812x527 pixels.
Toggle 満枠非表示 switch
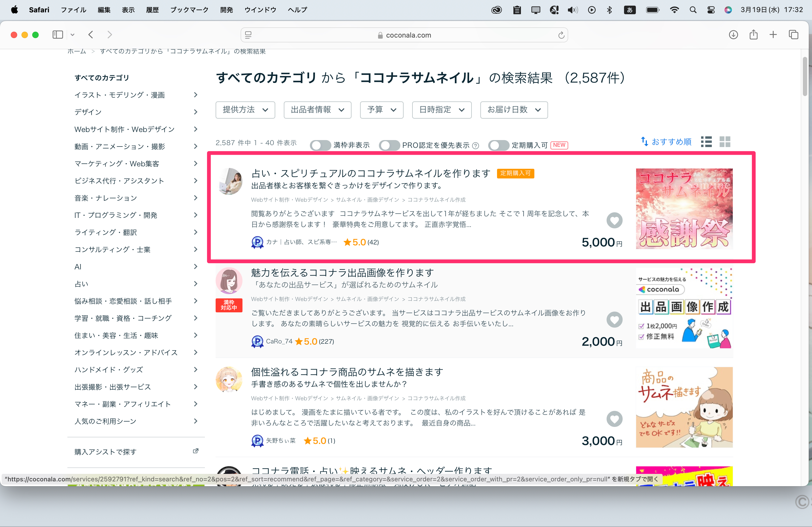[320, 145]
